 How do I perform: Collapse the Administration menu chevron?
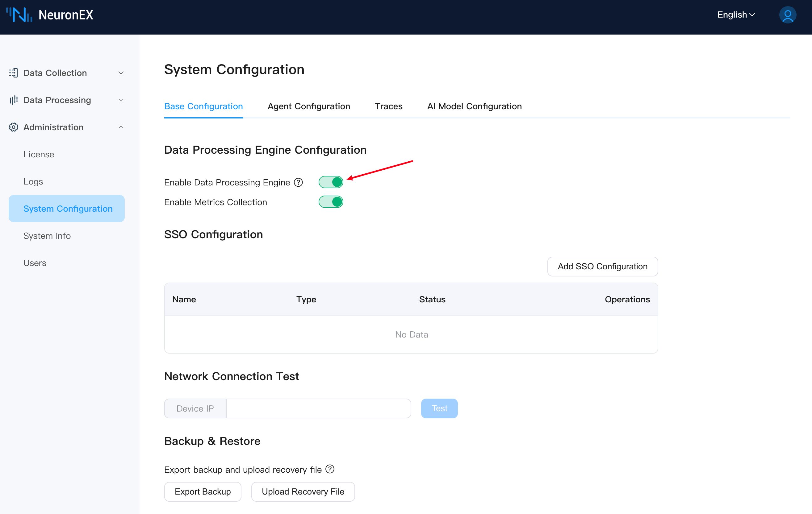121,127
